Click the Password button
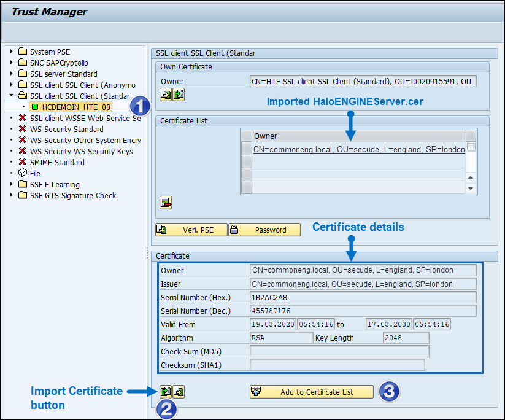505x420 pixels. [264, 230]
